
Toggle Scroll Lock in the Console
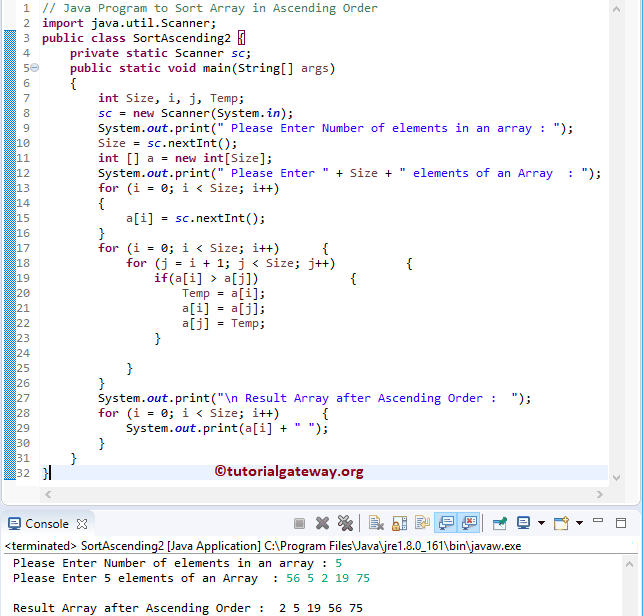coord(399,523)
